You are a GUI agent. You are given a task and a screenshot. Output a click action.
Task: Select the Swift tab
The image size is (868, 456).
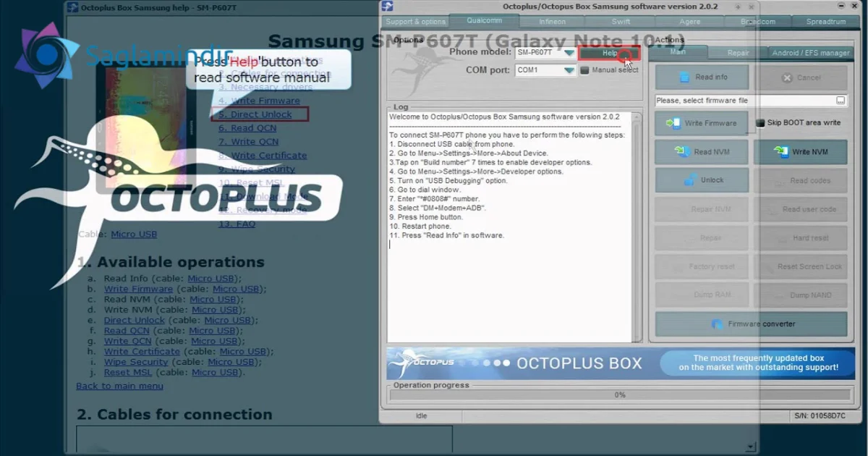point(621,22)
